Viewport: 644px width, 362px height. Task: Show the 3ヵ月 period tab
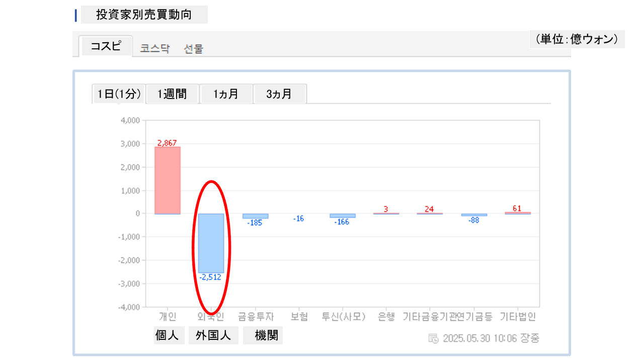click(x=279, y=94)
